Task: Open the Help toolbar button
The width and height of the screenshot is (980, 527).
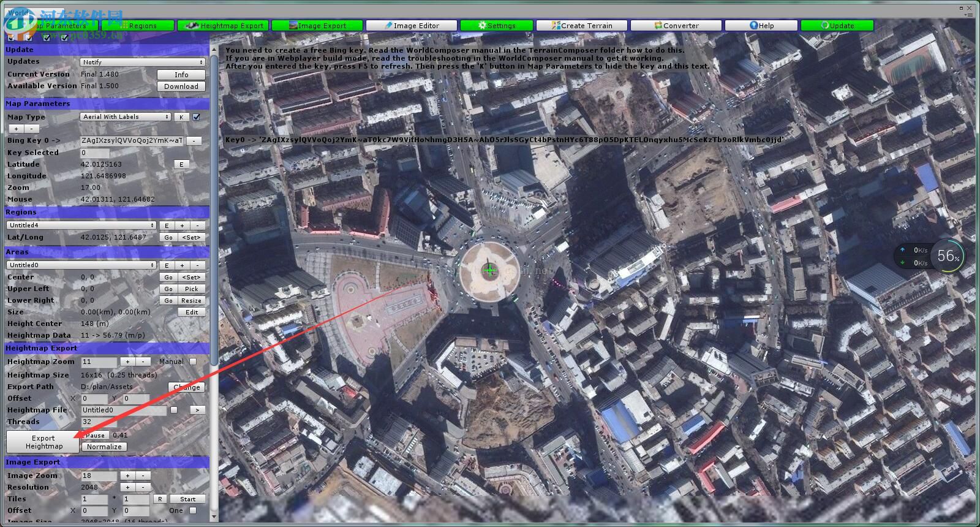Action: [x=761, y=26]
